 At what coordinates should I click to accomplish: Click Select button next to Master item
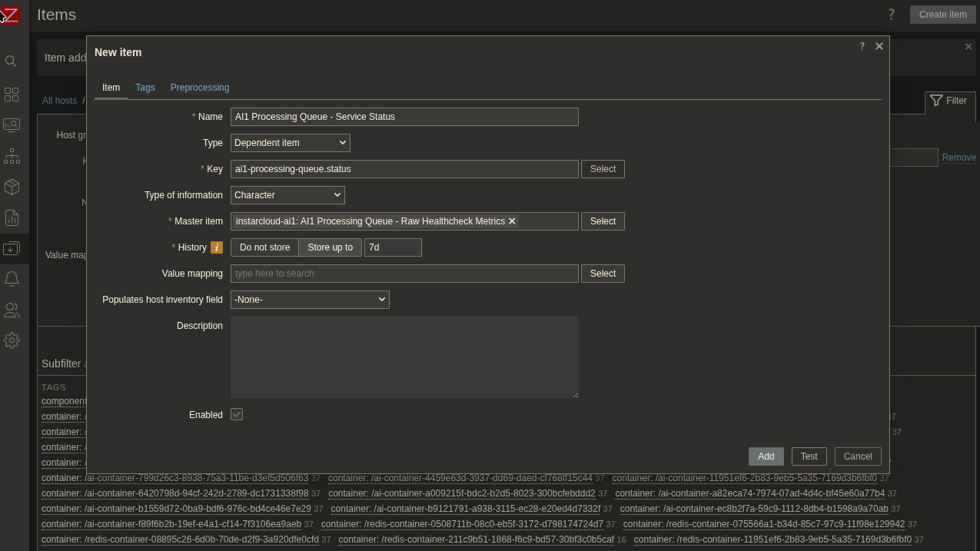click(603, 221)
